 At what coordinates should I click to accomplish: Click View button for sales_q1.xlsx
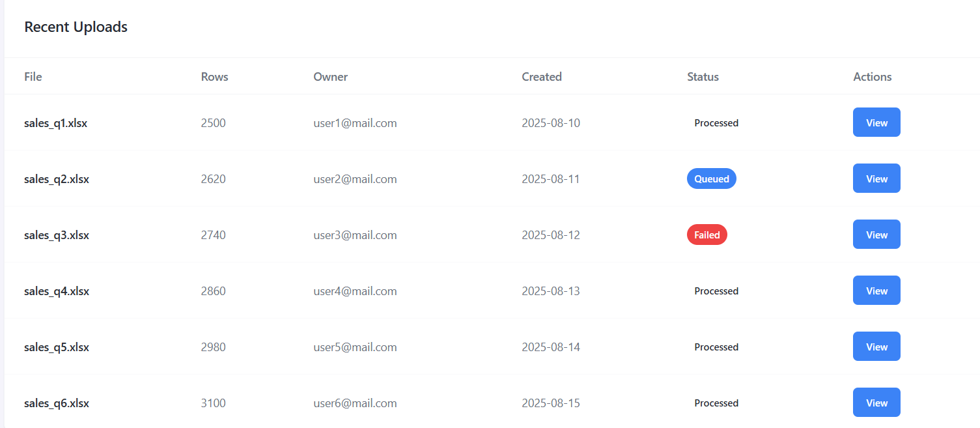(x=876, y=122)
